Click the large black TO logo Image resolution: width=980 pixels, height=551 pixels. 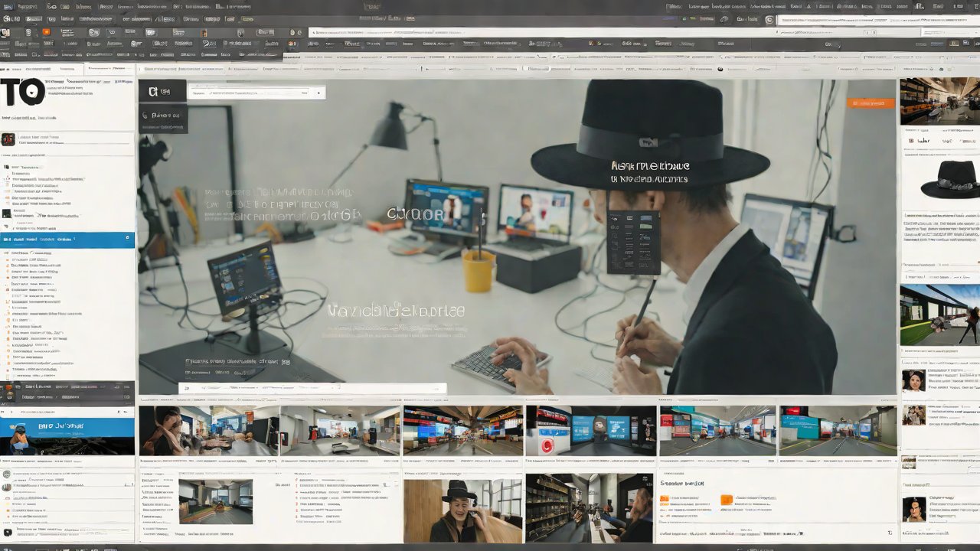[x=21, y=93]
